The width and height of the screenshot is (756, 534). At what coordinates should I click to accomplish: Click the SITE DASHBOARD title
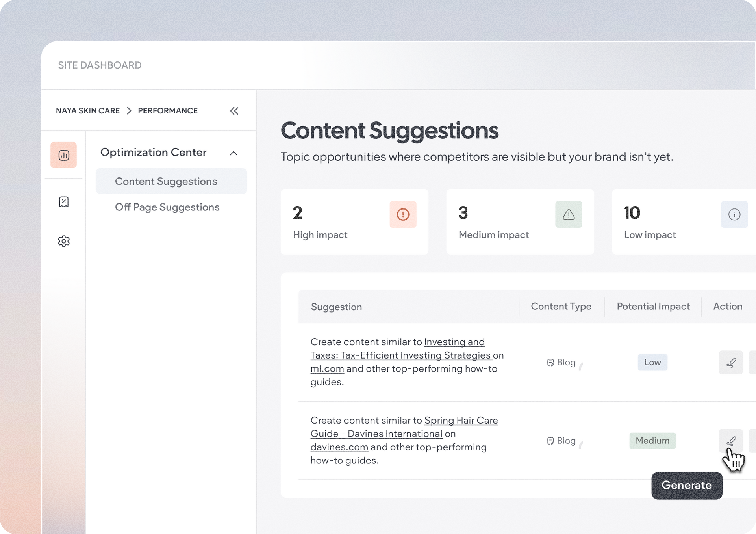(x=100, y=65)
